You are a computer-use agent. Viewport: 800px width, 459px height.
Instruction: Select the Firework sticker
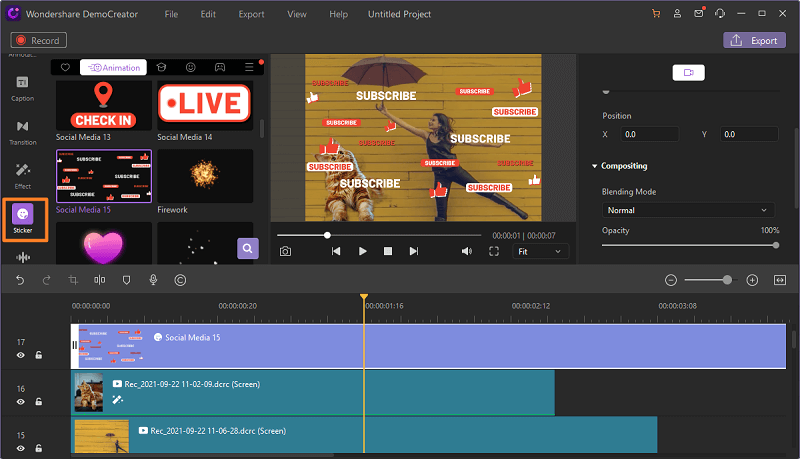click(x=205, y=176)
